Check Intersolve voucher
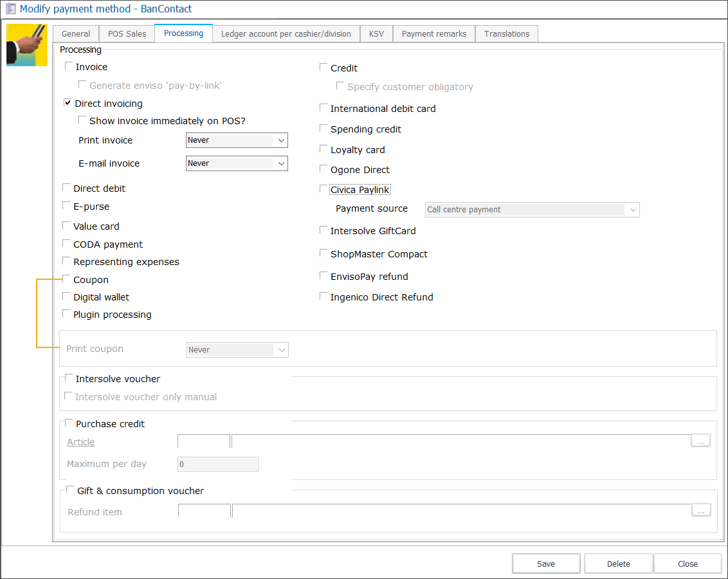The width and height of the screenshot is (728, 579). tap(68, 378)
